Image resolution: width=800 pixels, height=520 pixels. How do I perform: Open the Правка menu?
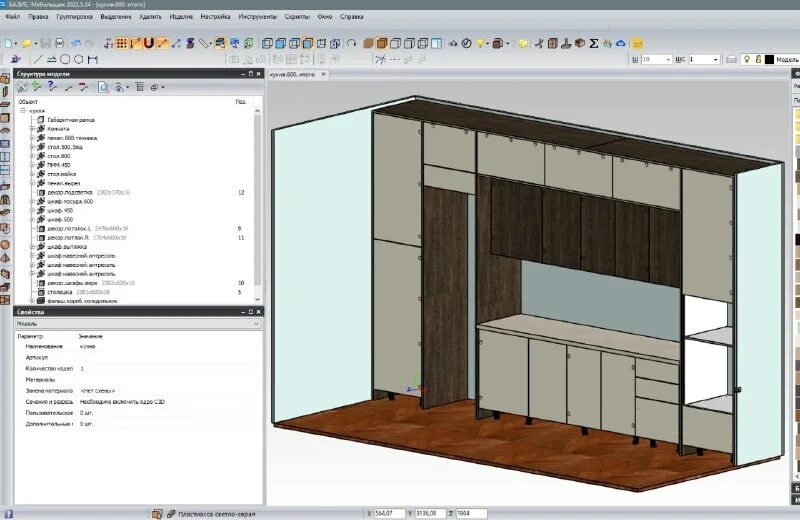(38, 17)
